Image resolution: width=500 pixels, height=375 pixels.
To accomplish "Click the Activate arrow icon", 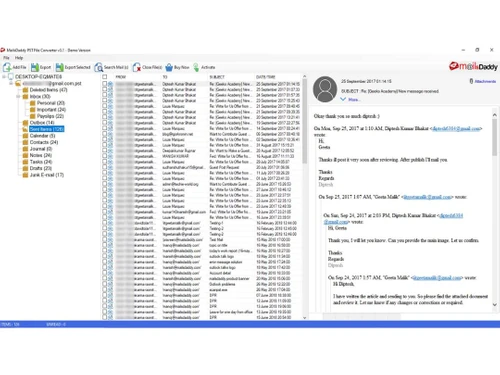I will [x=196, y=67].
